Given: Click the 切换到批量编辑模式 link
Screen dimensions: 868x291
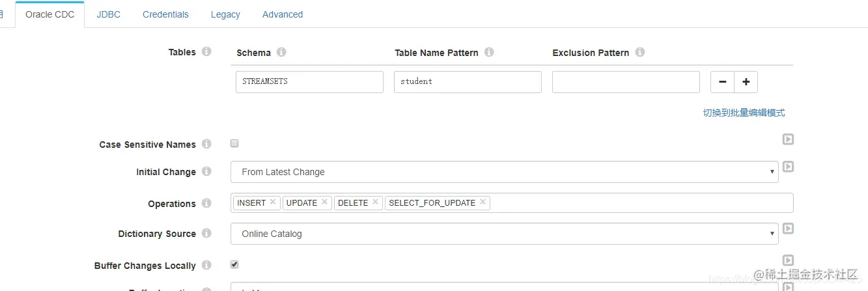Looking at the screenshot, I should [x=744, y=113].
